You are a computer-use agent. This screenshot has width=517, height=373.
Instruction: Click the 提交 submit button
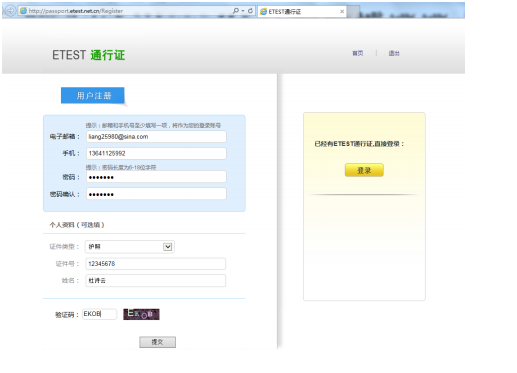(x=157, y=342)
